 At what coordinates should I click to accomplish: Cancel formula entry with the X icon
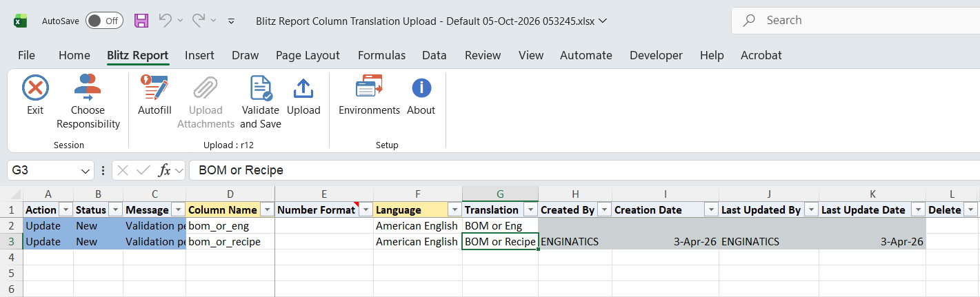pos(123,170)
